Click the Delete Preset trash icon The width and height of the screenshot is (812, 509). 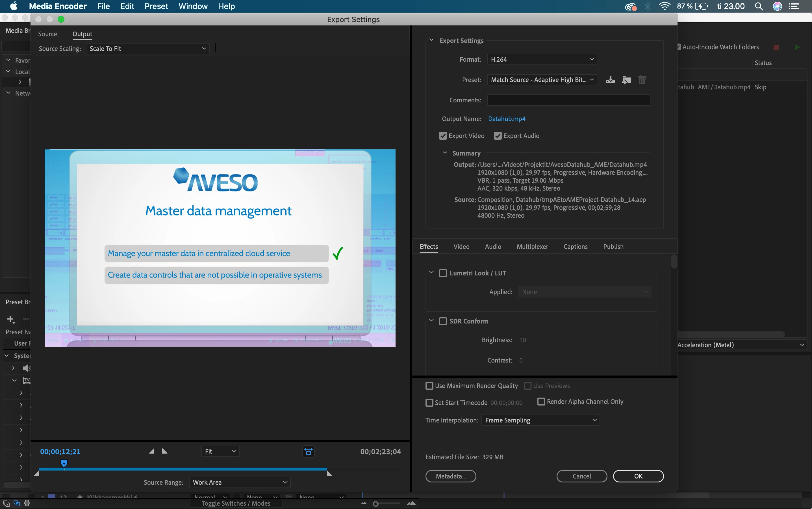(642, 80)
